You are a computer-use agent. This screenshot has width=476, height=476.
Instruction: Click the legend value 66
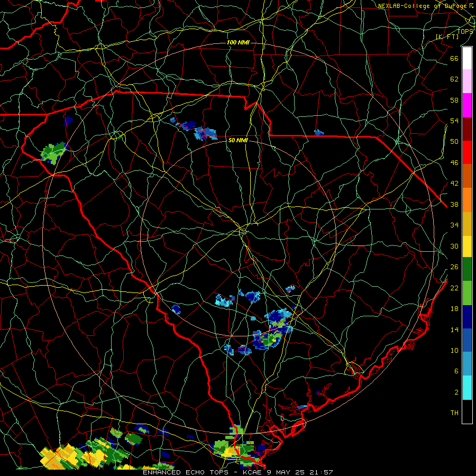[454, 58]
